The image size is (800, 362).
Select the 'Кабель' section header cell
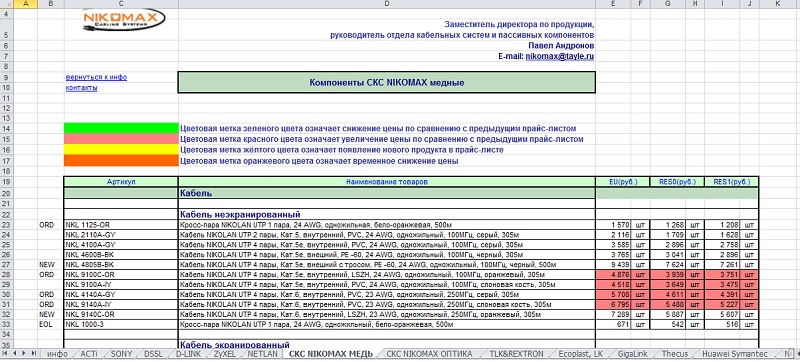click(387, 193)
